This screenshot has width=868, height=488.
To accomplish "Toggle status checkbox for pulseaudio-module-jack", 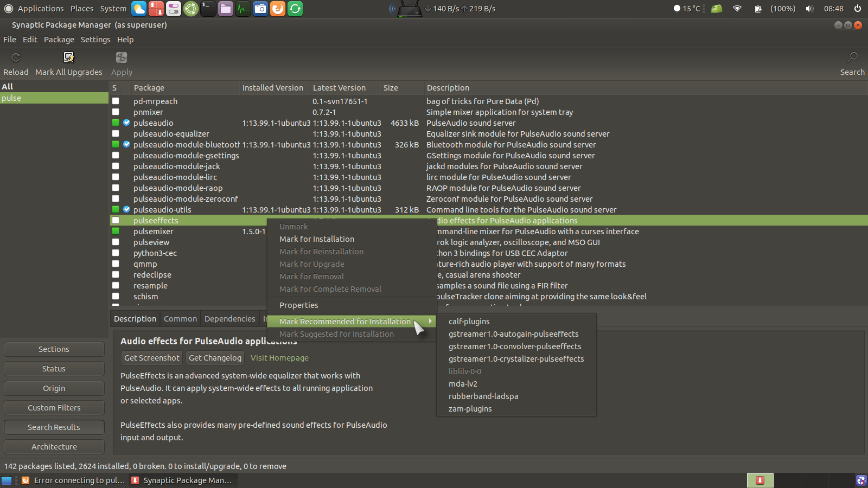I will (116, 166).
